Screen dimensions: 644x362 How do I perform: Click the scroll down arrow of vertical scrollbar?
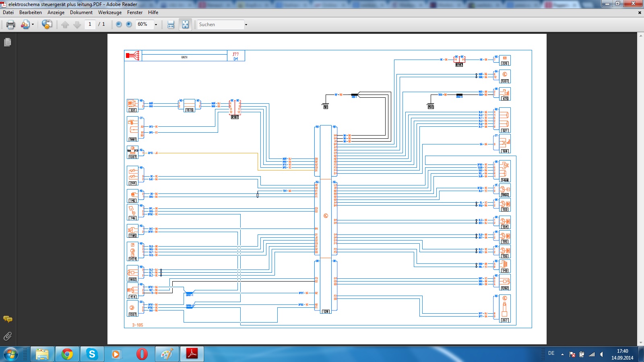(641, 343)
